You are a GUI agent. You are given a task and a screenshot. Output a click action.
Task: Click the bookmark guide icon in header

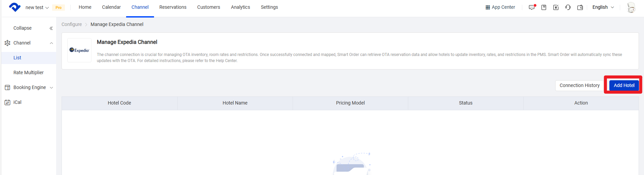click(544, 7)
